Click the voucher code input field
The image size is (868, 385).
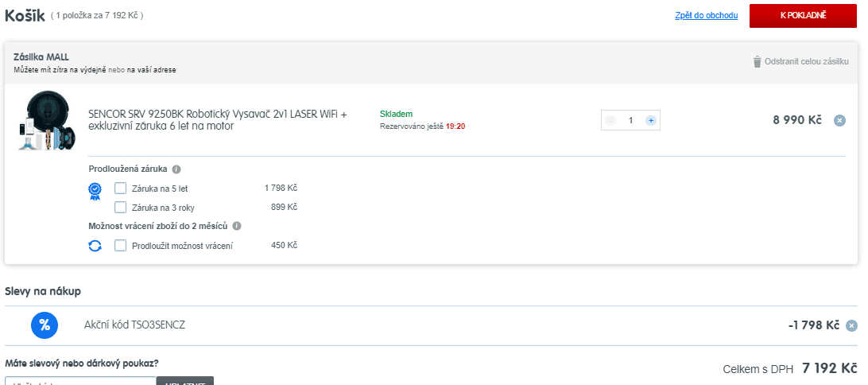point(81,381)
